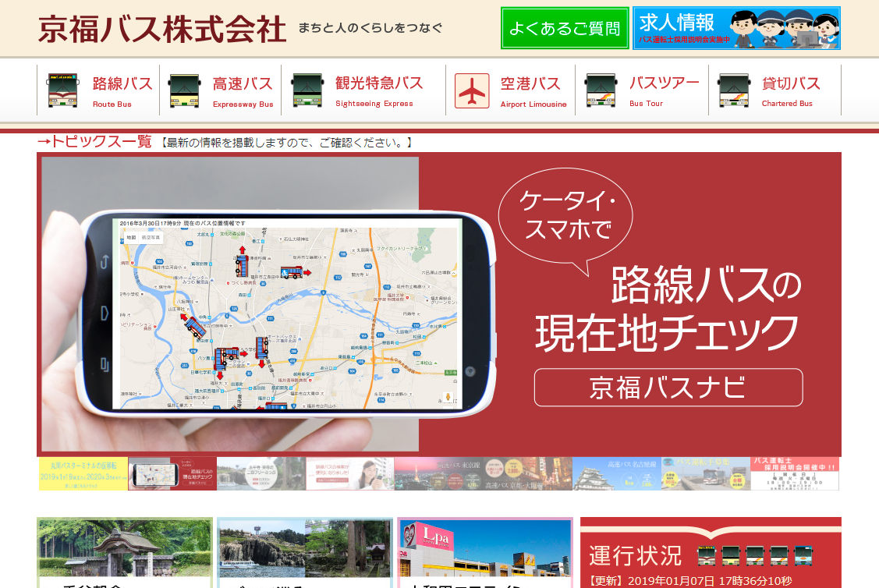
Task: Click the 運行状況 heading
Action: (635, 555)
